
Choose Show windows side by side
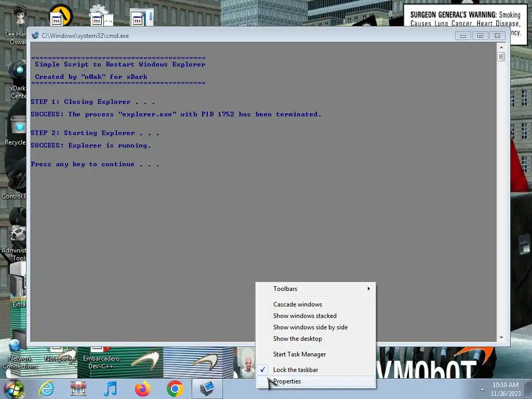315,327
